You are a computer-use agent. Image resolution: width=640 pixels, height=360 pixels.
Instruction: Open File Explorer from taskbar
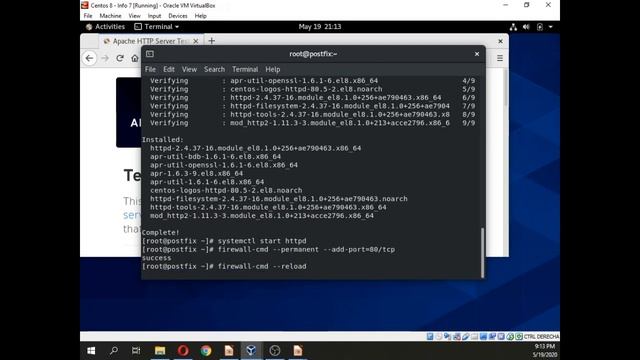(160, 351)
